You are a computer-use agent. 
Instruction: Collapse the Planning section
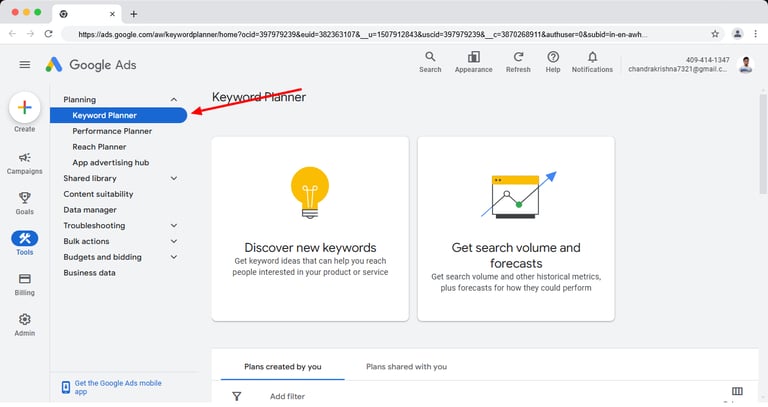pos(174,100)
